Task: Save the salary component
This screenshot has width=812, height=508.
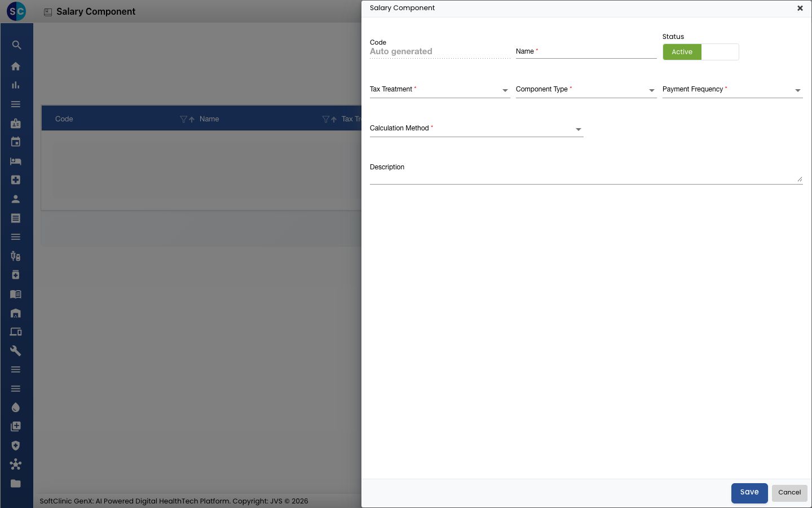Action: (x=749, y=493)
